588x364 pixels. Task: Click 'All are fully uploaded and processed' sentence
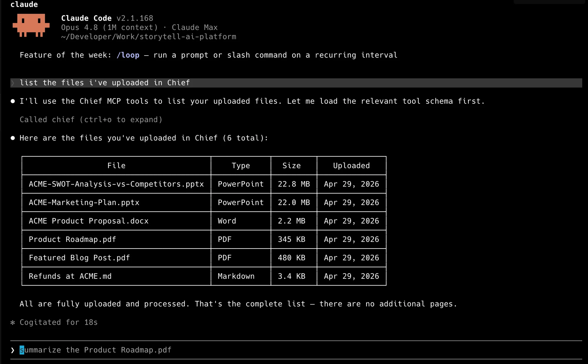(x=105, y=304)
